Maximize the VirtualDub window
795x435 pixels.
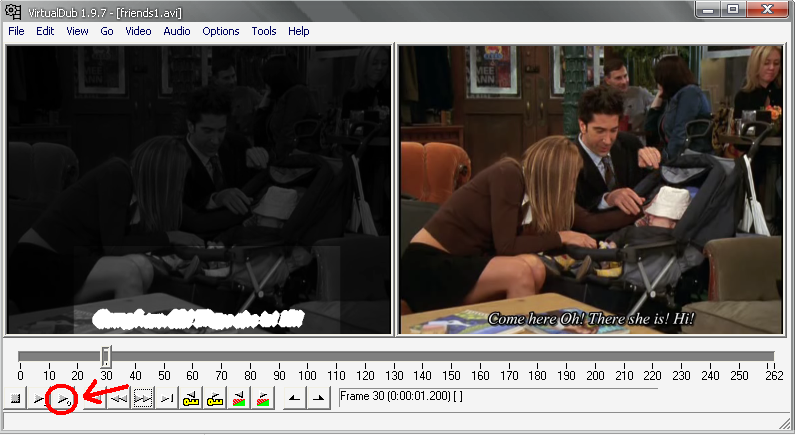(x=733, y=9)
